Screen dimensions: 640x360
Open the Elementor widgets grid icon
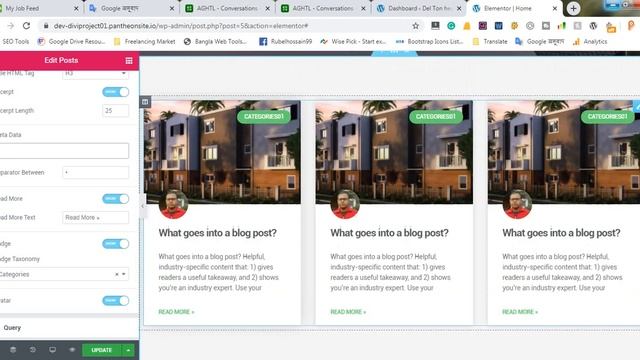pos(129,60)
